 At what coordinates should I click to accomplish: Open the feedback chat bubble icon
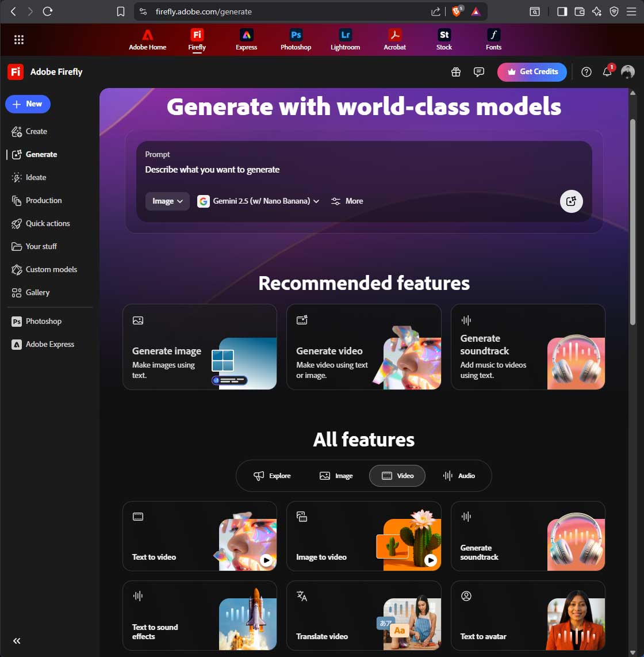pyautogui.click(x=478, y=72)
